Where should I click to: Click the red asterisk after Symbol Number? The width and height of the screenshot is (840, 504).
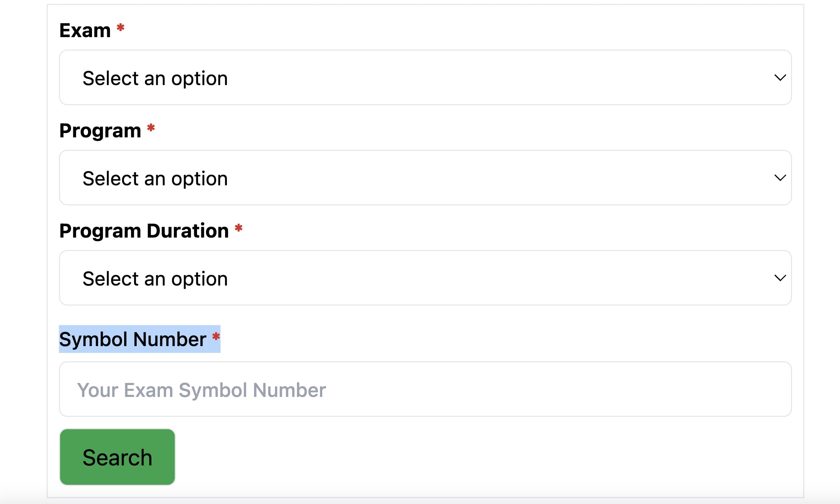[216, 337]
